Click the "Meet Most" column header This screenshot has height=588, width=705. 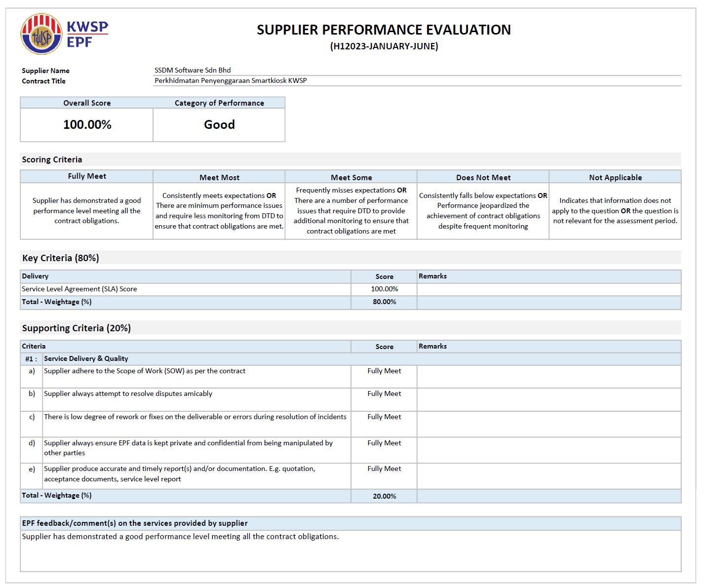(219, 177)
